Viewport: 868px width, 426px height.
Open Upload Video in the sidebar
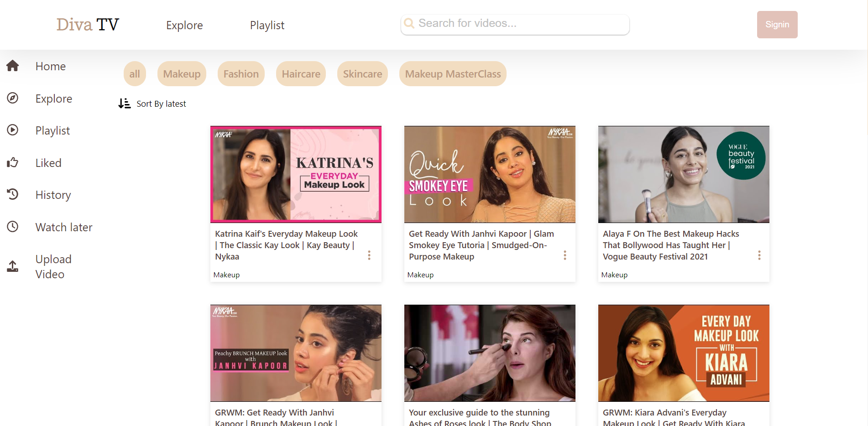click(x=53, y=267)
